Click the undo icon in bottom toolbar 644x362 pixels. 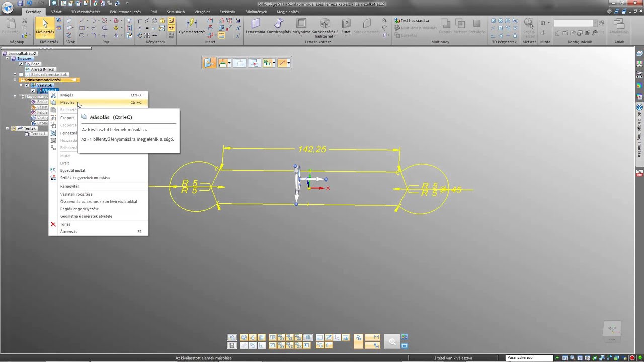coord(232,337)
